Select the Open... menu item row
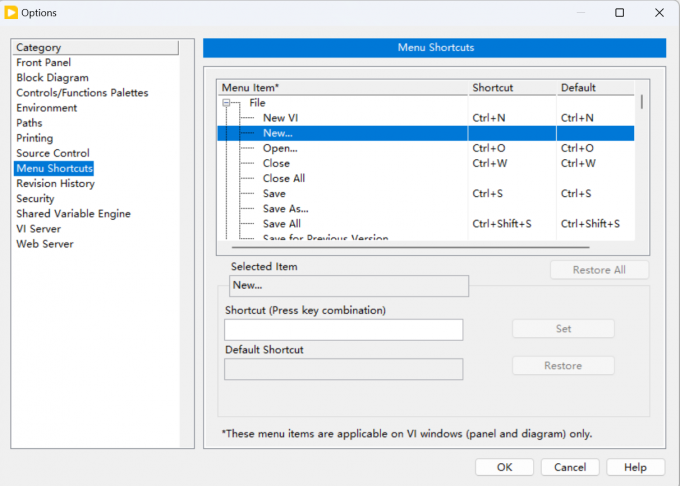The height and width of the screenshot is (486, 680). 426,148
